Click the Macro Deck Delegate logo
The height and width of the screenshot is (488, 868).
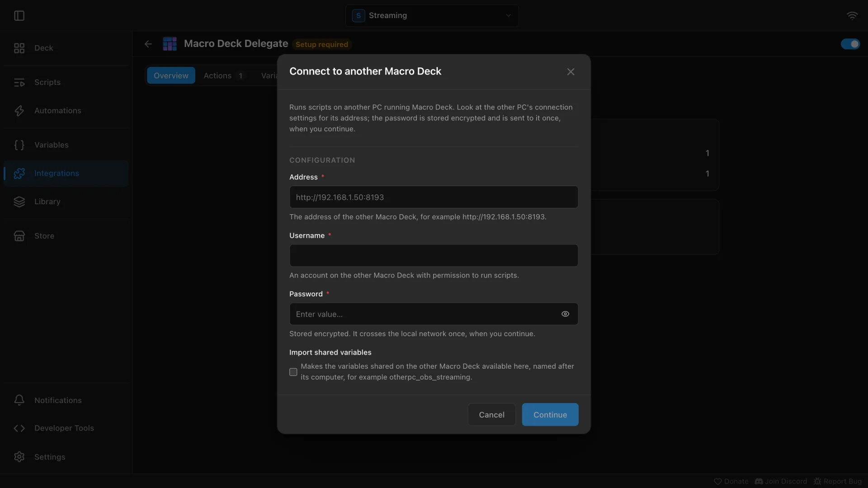pyautogui.click(x=170, y=44)
